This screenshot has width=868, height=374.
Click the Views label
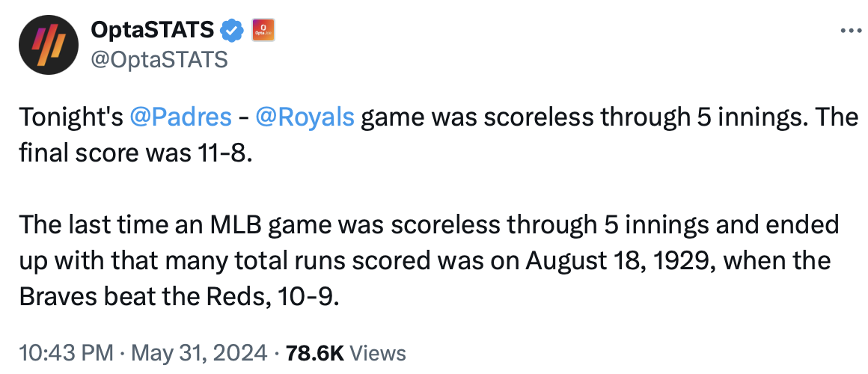coord(378,352)
